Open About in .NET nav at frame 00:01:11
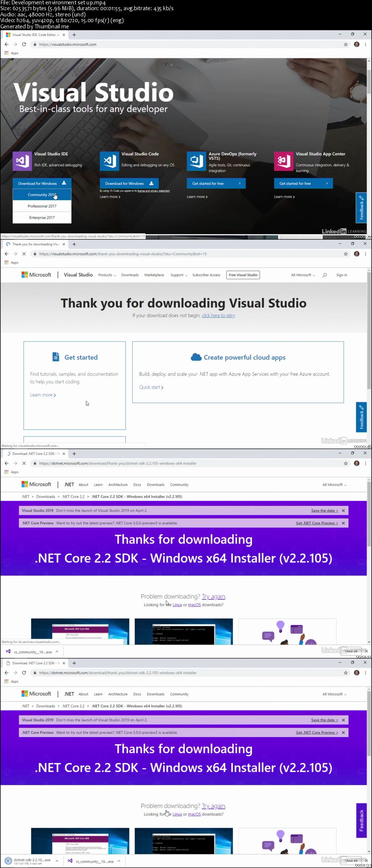Image resolution: width=372 pixels, height=868 pixels. [x=83, y=485]
